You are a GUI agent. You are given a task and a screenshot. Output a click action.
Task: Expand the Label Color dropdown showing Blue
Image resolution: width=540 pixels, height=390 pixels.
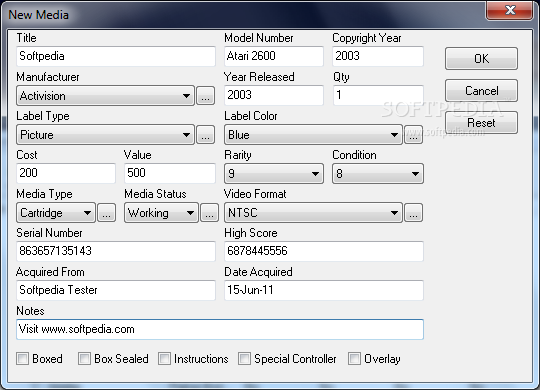(x=313, y=135)
